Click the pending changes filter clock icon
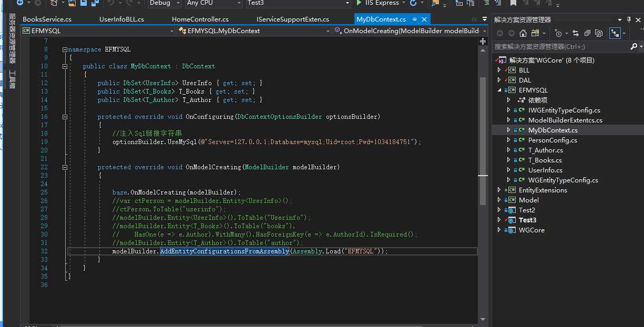The width and height of the screenshot is (644, 327). tap(558, 33)
